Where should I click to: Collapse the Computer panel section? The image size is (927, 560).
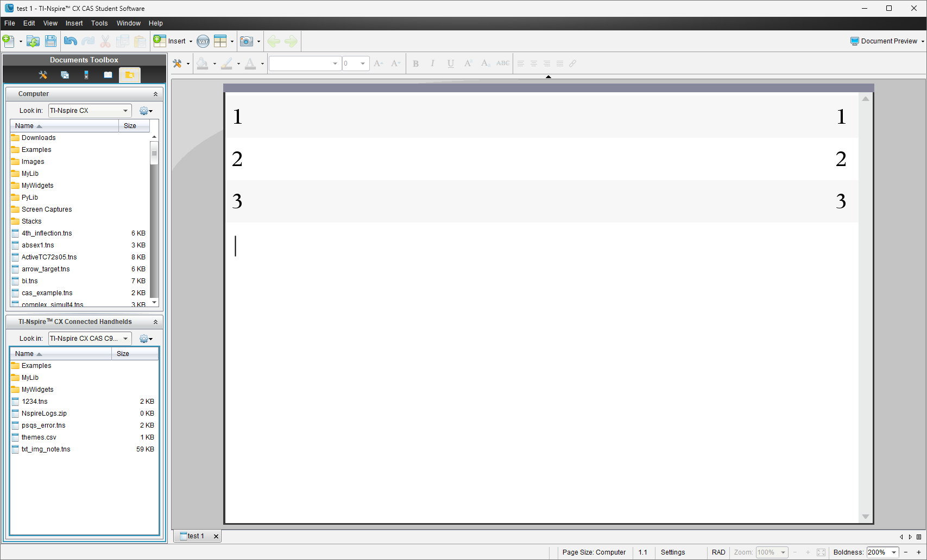point(155,94)
